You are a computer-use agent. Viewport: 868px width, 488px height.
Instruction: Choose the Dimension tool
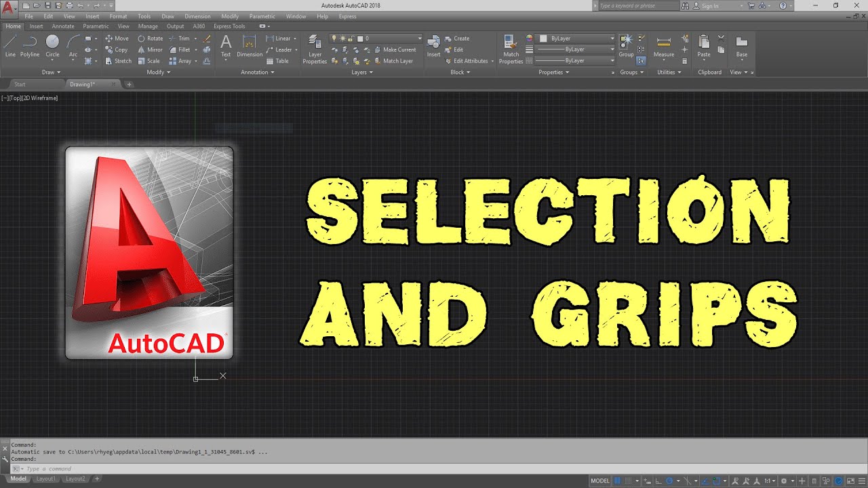pyautogui.click(x=250, y=45)
